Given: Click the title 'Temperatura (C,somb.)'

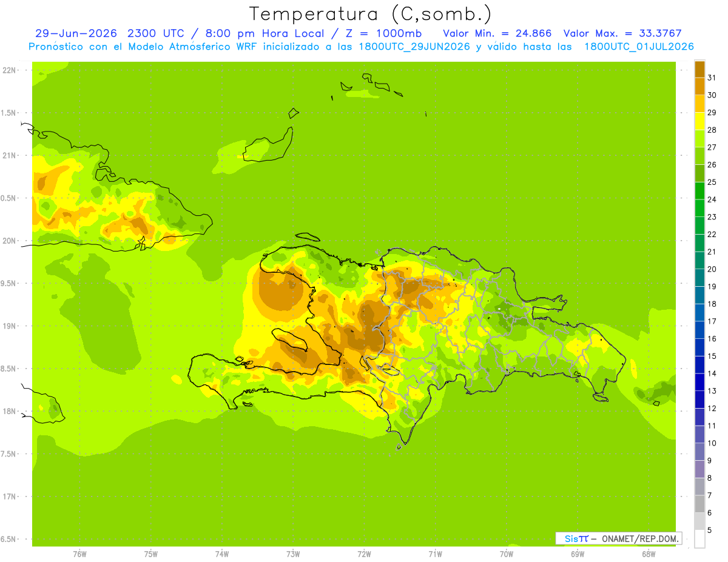Looking at the screenshot, I should pyautogui.click(x=370, y=14).
